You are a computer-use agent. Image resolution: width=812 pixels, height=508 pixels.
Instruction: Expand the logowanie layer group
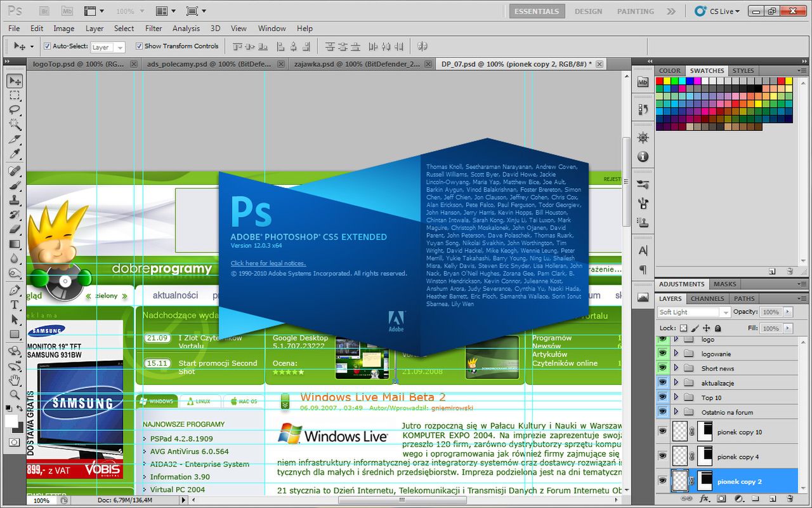[x=676, y=354]
